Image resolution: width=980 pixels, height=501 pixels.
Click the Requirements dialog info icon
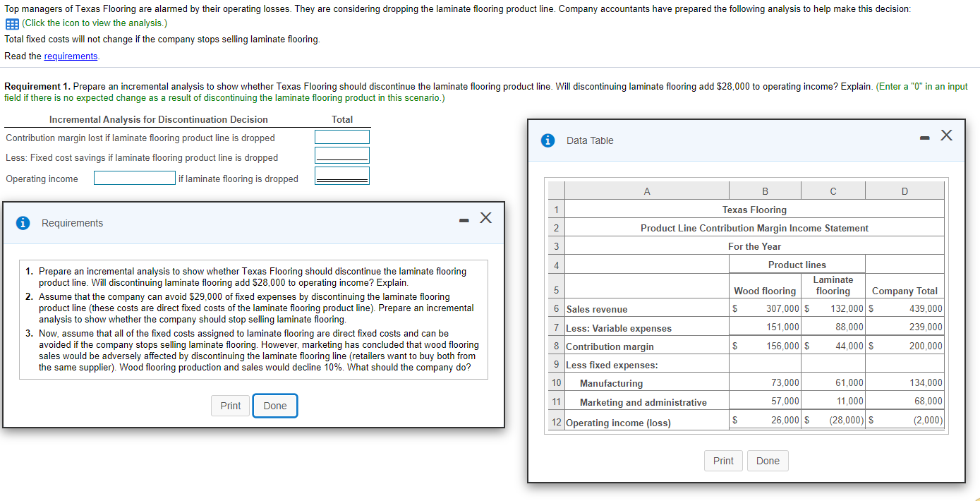[23, 223]
